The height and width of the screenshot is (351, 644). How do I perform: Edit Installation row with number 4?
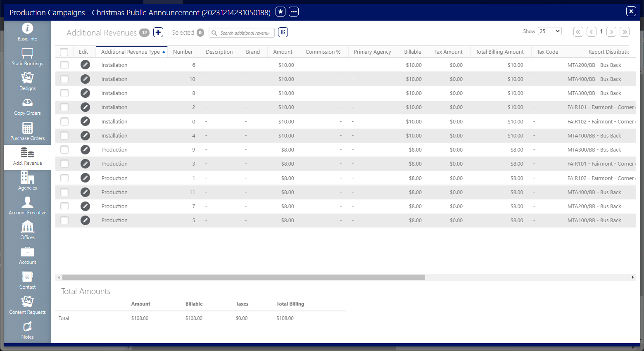pos(85,135)
